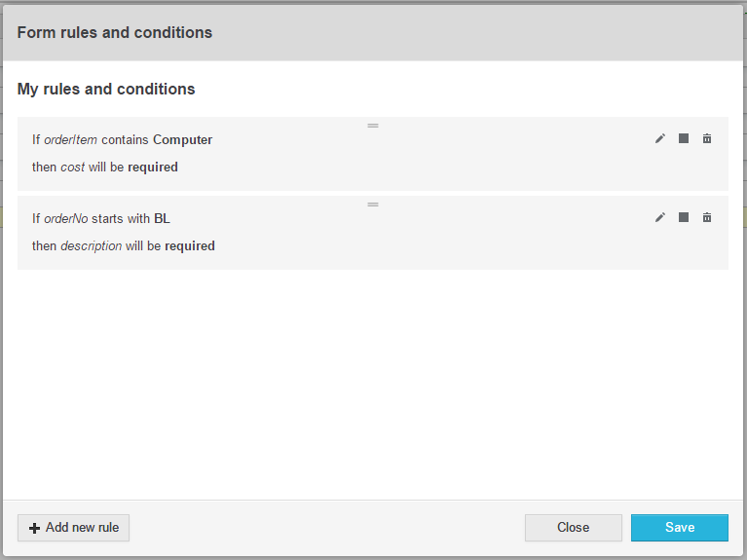747x560 pixels.
Task: Click the My rules and conditions heading
Action: point(106,90)
